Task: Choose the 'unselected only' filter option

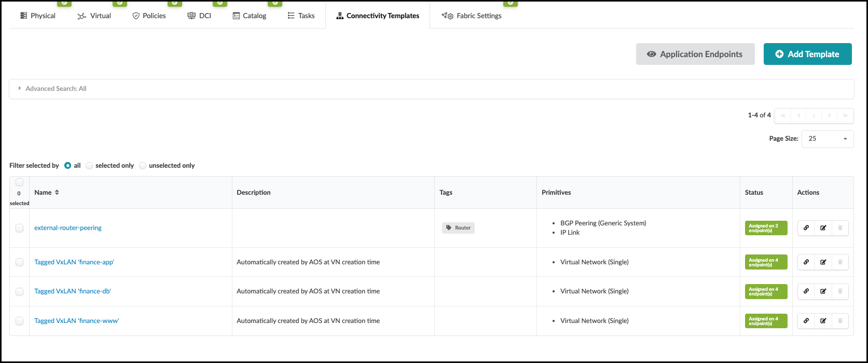Action: (x=143, y=166)
